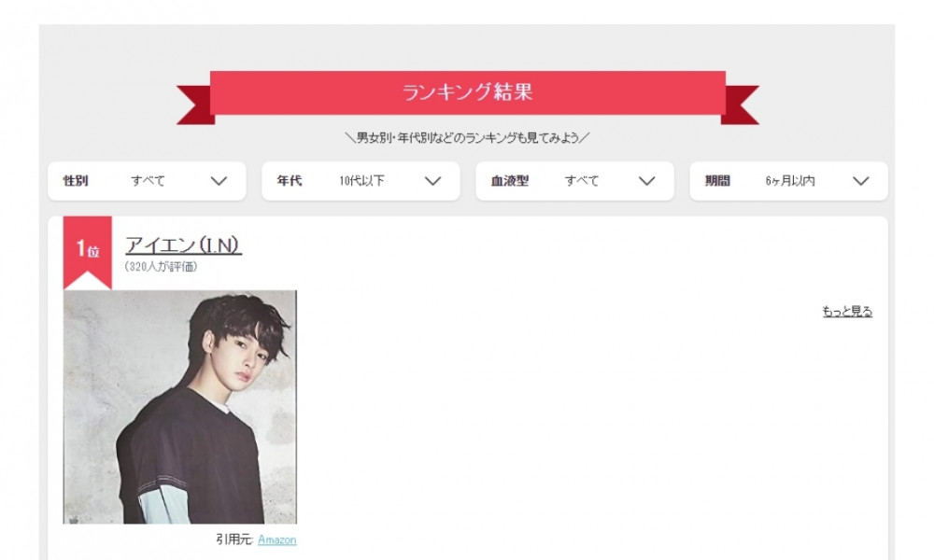Expand the 期間 dropdown set to 6ヶ月以内

click(x=788, y=181)
